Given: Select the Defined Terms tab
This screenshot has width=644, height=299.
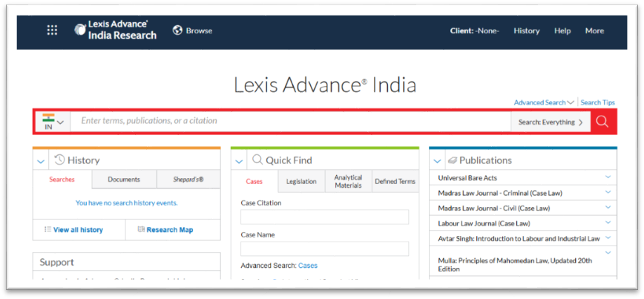Looking at the screenshot, I should pos(395,181).
